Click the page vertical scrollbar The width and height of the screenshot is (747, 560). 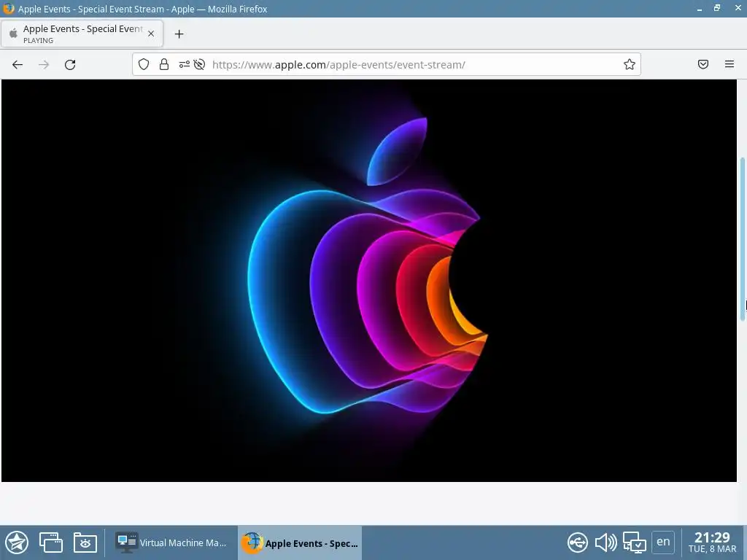tap(742, 239)
